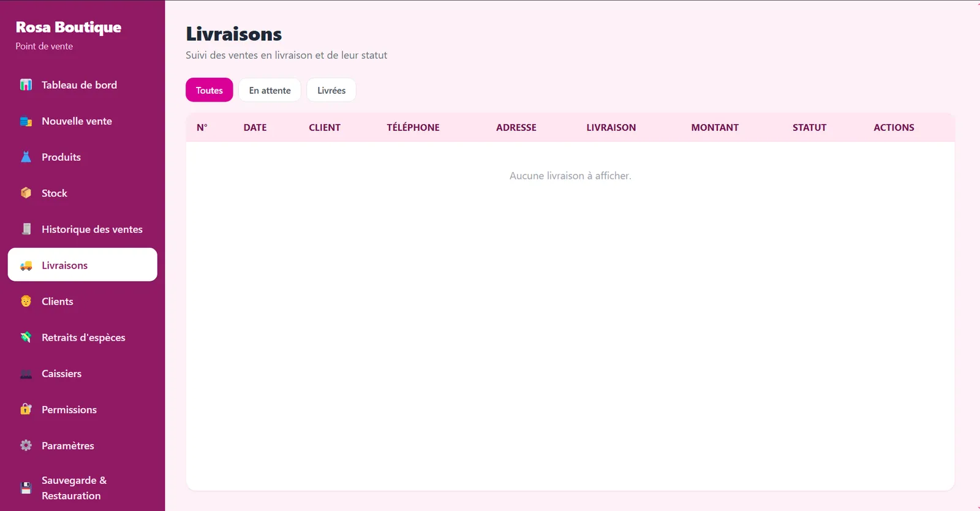
Task: Click the ADRESSE column header
Action: (x=516, y=127)
